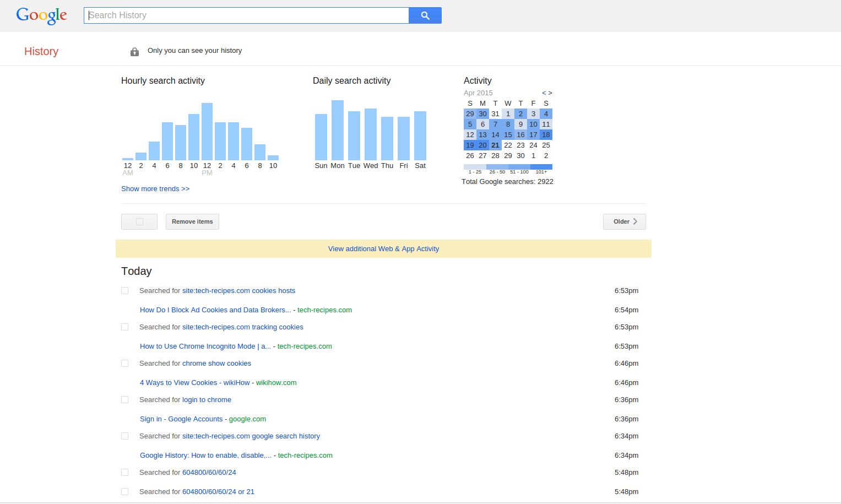Click the Remove items button
Image resolution: width=841 pixels, height=504 pixels.
click(192, 221)
